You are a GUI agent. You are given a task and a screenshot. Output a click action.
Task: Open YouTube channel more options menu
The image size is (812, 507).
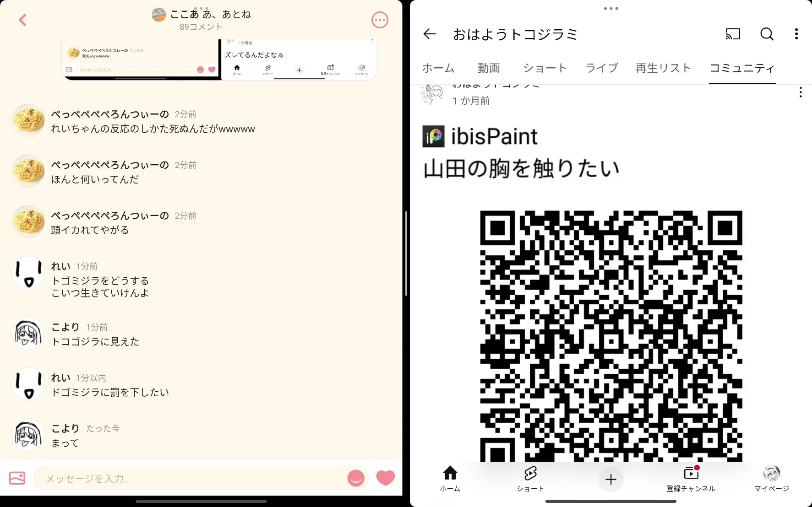(x=796, y=34)
